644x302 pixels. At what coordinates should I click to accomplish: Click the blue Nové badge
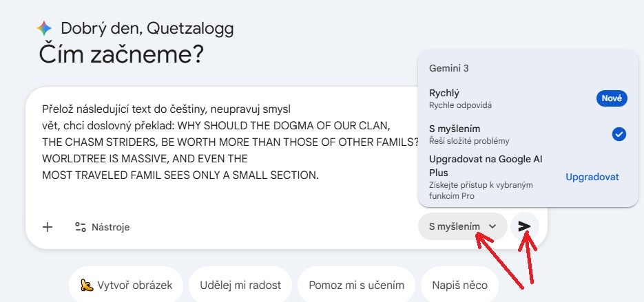click(611, 98)
